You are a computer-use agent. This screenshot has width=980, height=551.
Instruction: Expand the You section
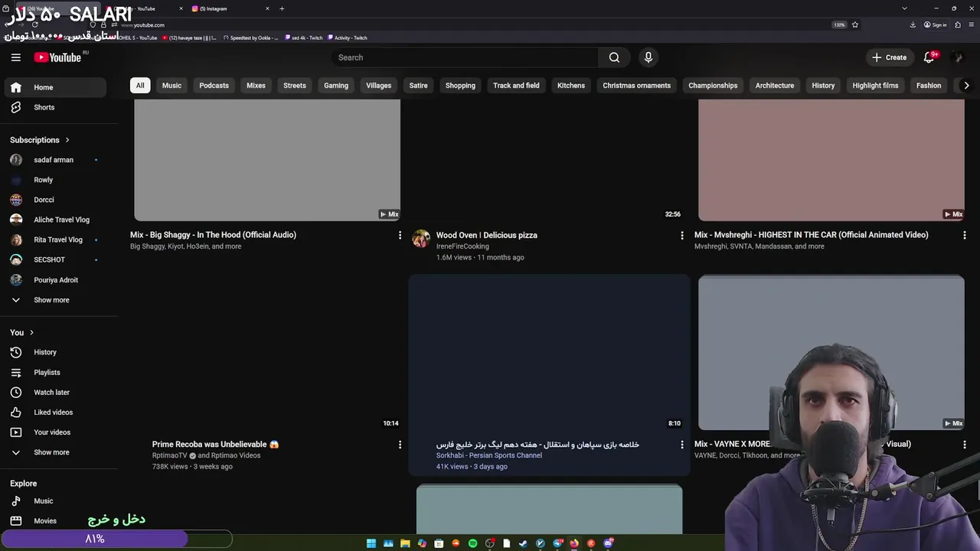point(22,332)
